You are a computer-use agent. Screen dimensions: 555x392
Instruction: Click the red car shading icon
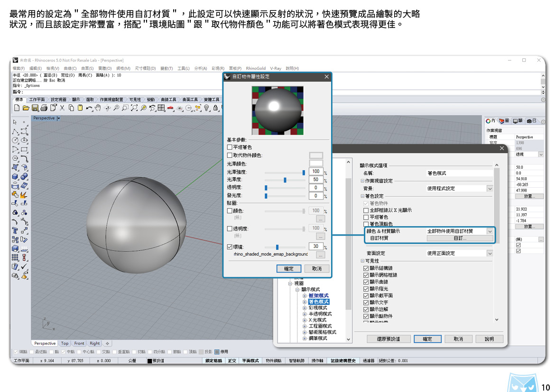(170, 108)
